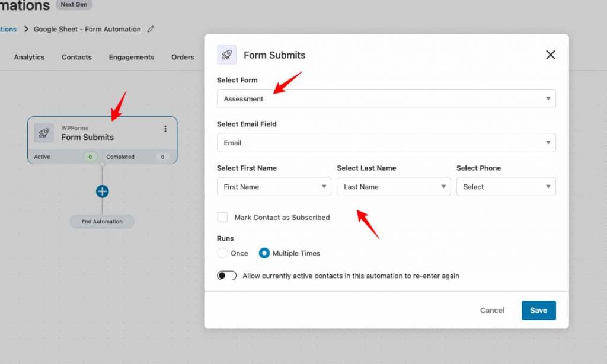
Task: Open the Select Form dropdown showing Assessment
Action: 386,99
